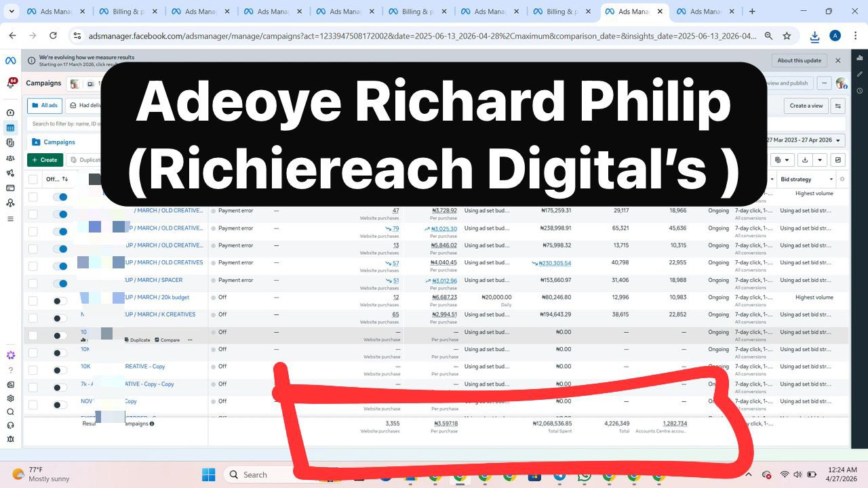868x488 pixels.
Task: Click Duplicate on the hovered campaign row
Action: point(137,340)
